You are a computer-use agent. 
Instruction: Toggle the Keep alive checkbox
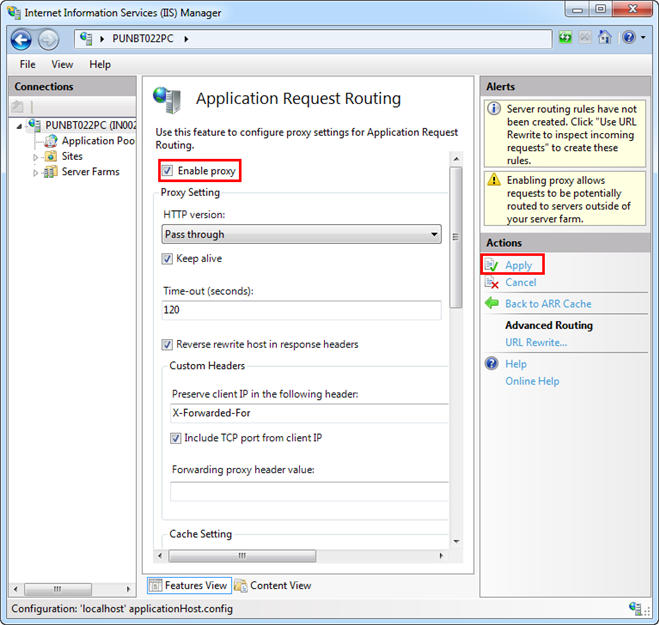pyautogui.click(x=167, y=259)
